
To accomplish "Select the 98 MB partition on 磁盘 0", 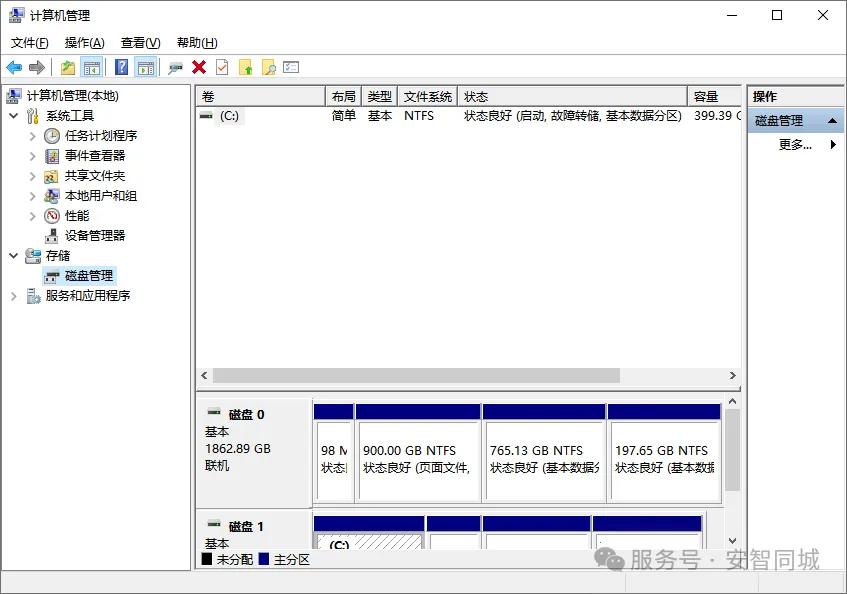I will (334, 453).
